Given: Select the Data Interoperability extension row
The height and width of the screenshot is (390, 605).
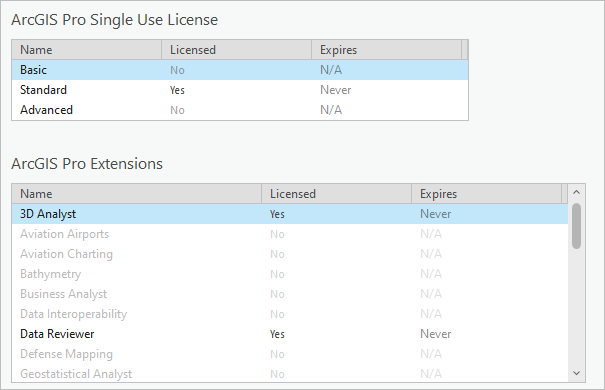Looking at the screenshot, I should point(290,314).
